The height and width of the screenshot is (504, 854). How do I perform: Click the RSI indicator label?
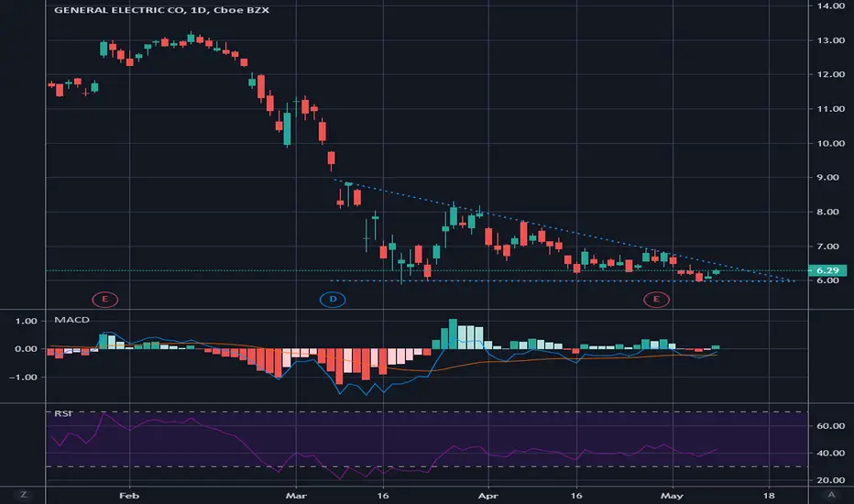(x=62, y=413)
